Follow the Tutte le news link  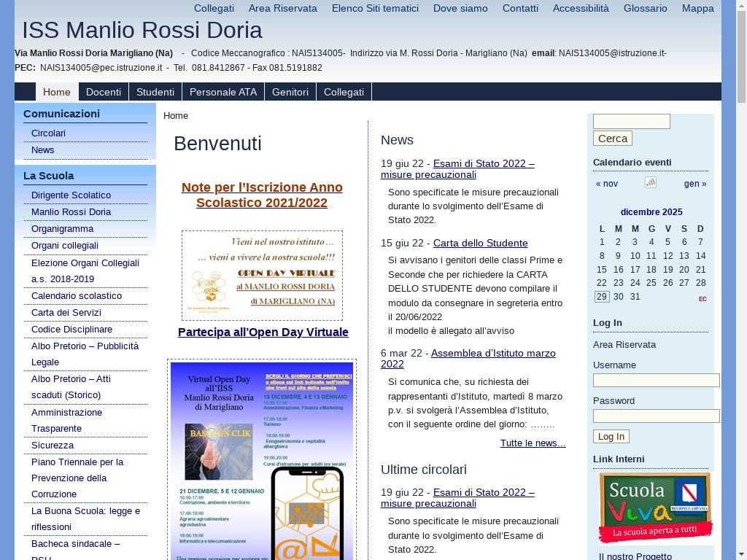pyautogui.click(x=533, y=443)
